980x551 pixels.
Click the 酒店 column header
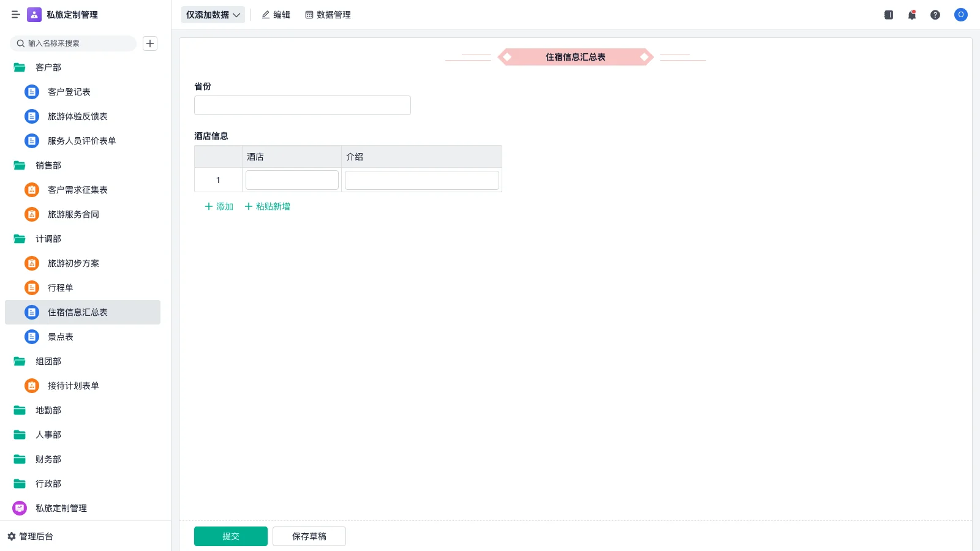(x=292, y=157)
